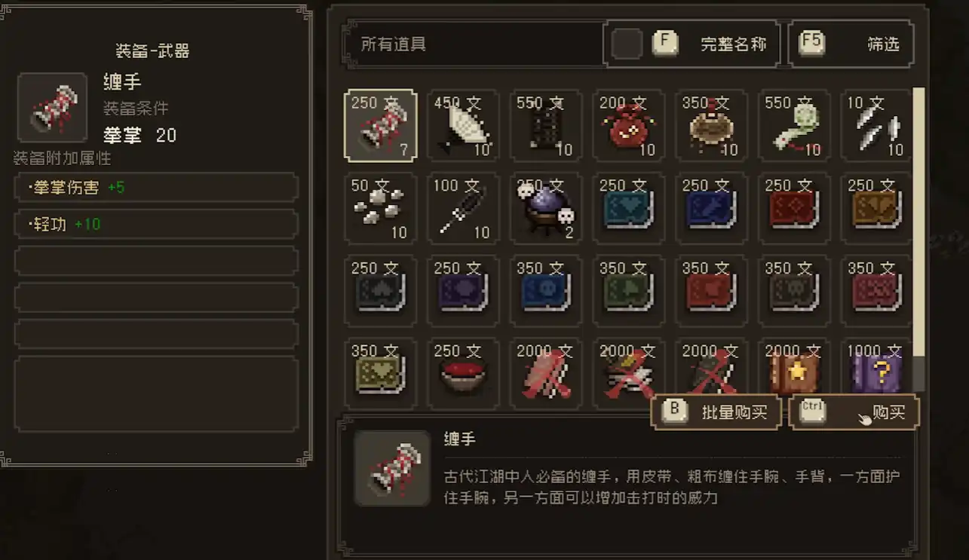Select the red bowl item priced 250文
Screen dimensions: 969x560
[464, 375]
